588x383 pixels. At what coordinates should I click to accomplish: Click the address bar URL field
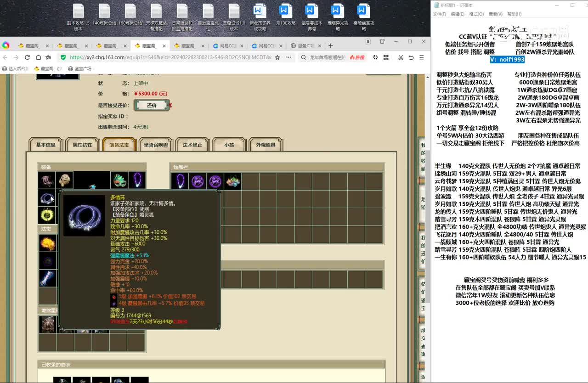170,57
